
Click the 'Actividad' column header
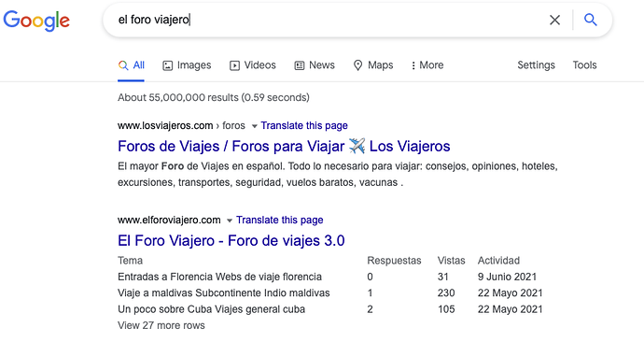[498, 261]
